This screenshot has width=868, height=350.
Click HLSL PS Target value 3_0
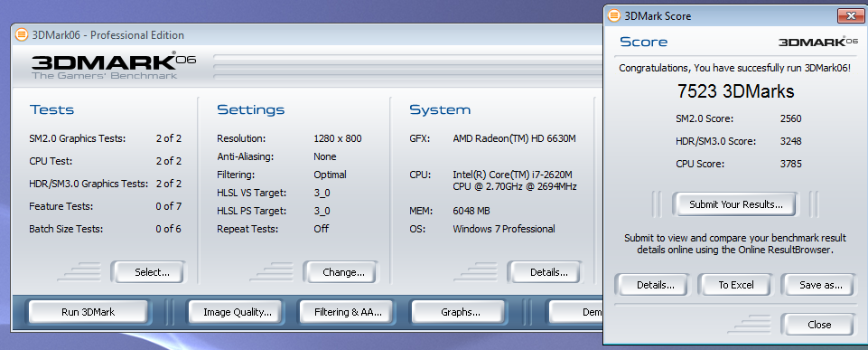322,211
